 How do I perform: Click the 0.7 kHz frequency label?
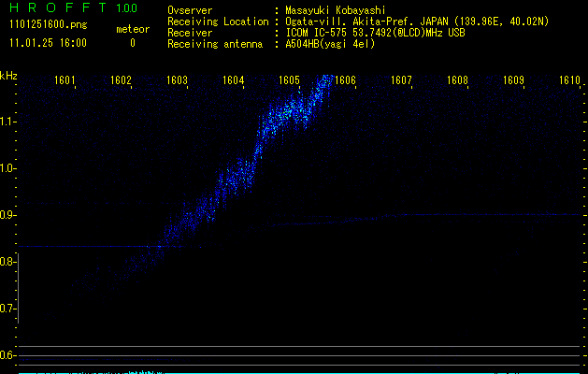tap(8, 309)
